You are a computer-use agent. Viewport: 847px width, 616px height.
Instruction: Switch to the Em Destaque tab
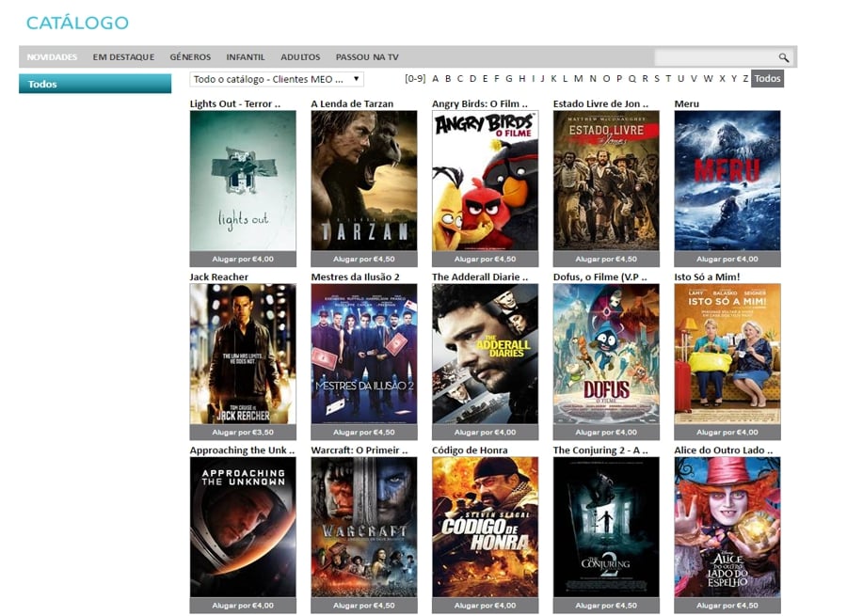click(123, 57)
